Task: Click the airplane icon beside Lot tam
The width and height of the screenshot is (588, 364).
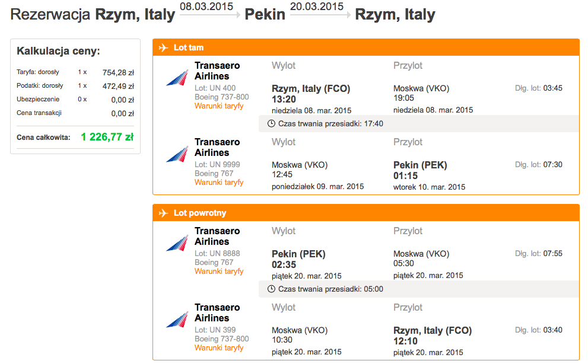Action: pos(163,47)
